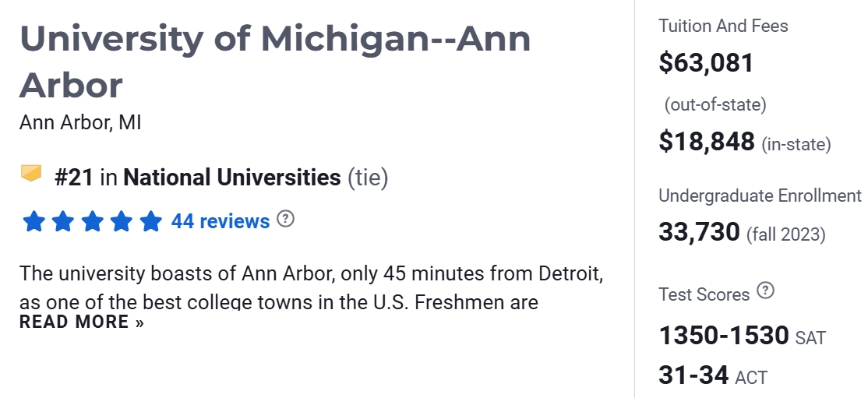Click the Ann Arbor, MI location text
This screenshot has width=868, height=398.
pos(80,123)
